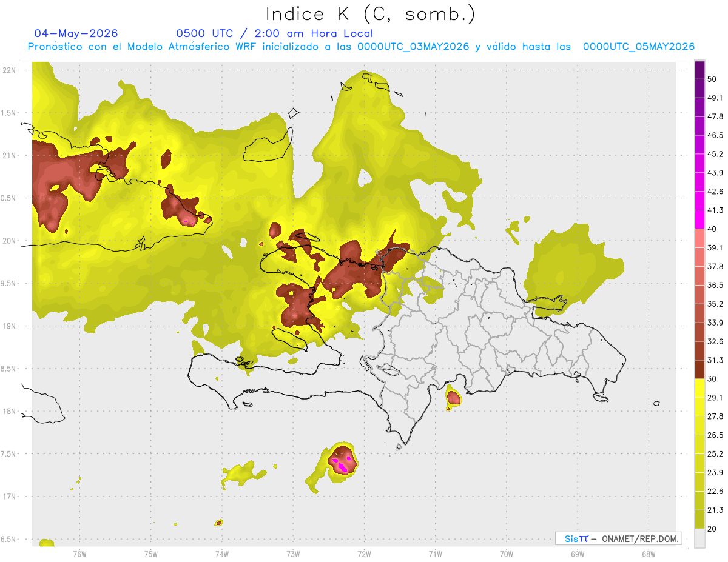The height and width of the screenshot is (562, 728).
Task: Click the small brown cell near 74W
Action: tap(219, 523)
